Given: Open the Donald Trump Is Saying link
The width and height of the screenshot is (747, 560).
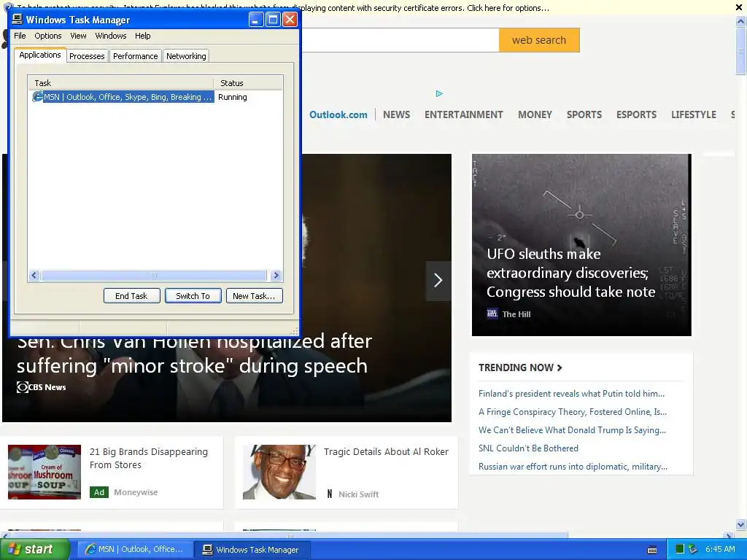Looking at the screenshot, I should pyautogui.click(x=572, y=430).
